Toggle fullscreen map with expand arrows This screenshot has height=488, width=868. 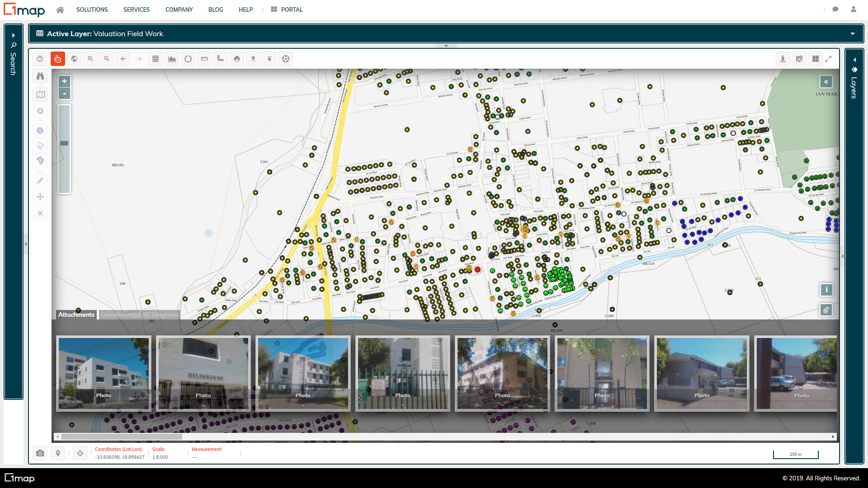(829, 59)
